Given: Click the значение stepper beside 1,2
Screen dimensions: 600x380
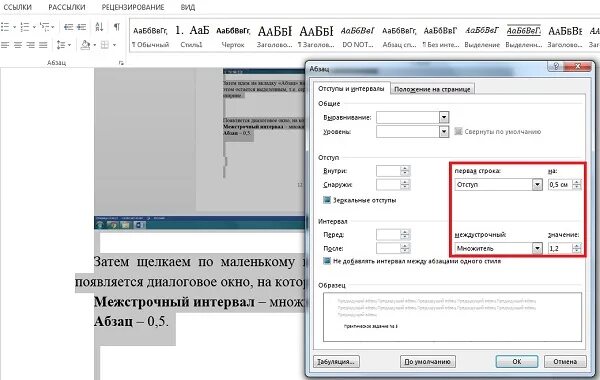Looking at the screenshot, I should [x=577, y=248].
